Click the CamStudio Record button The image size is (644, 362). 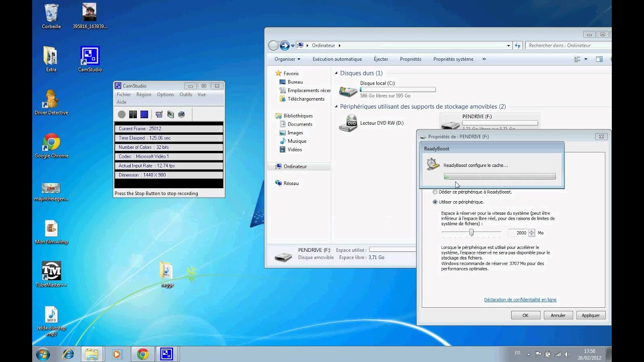click(122, 115)
